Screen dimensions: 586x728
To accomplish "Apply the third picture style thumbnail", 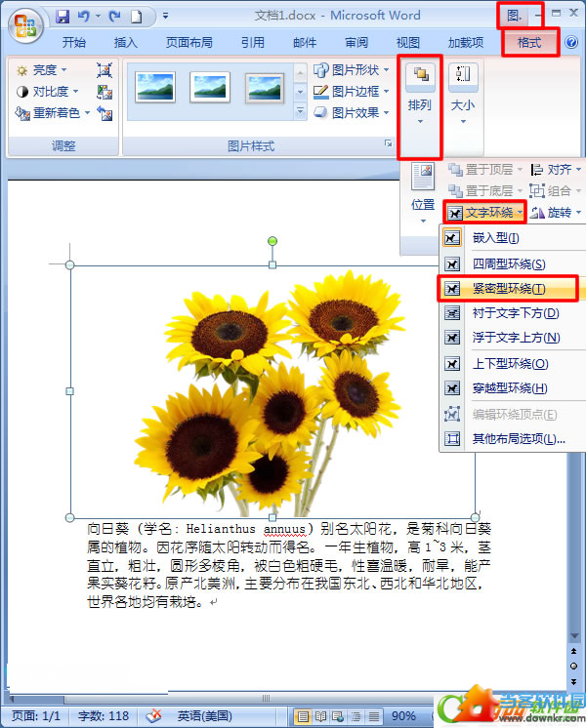I will pyautogui.click(x=265, y=87).
